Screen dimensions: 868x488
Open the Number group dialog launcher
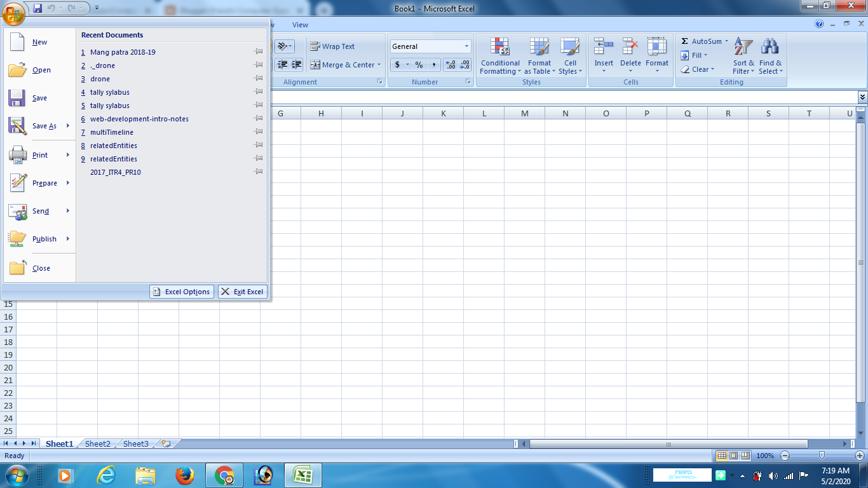tap(468, 82)
